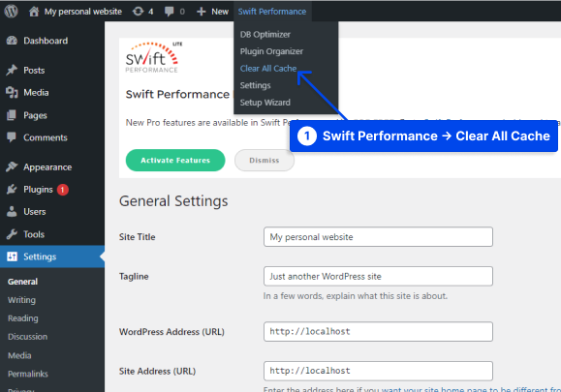Open Tools menu in sidebar
561x392 pixels.
tap(34, 234)
